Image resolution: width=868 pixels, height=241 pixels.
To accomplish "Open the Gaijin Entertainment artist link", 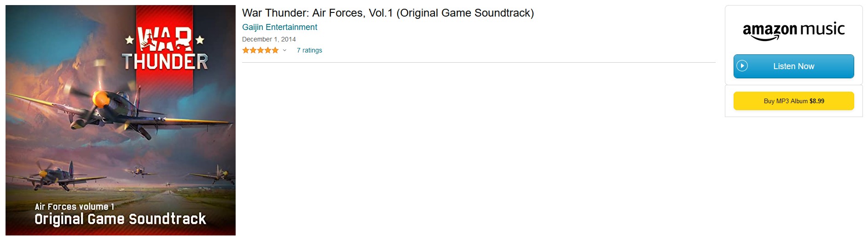I will (x=279, y=27).
